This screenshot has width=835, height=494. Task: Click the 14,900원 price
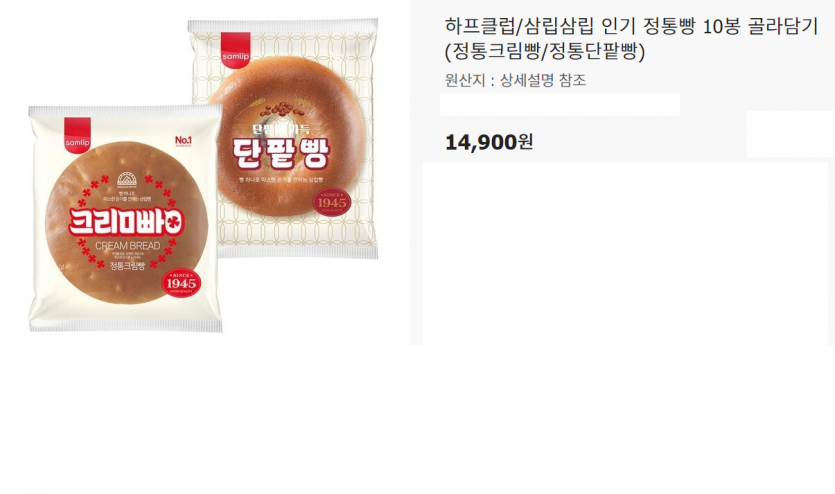click(x=488, y=142)
